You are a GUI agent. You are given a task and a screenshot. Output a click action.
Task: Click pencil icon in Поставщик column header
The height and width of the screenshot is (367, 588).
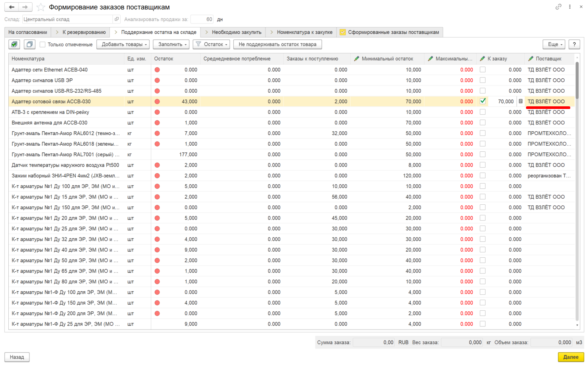tap(531, 59)
